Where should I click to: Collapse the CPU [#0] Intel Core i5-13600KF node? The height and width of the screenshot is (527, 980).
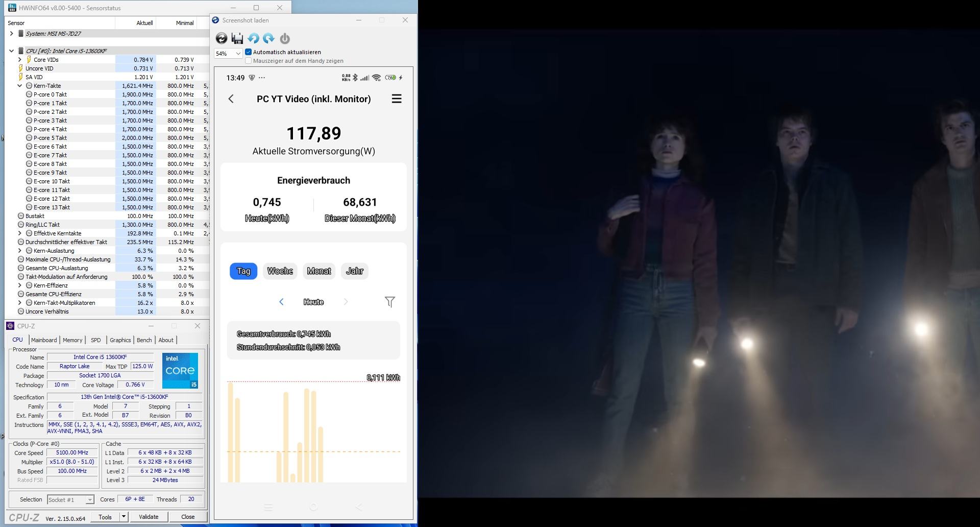tap(12, 51)
